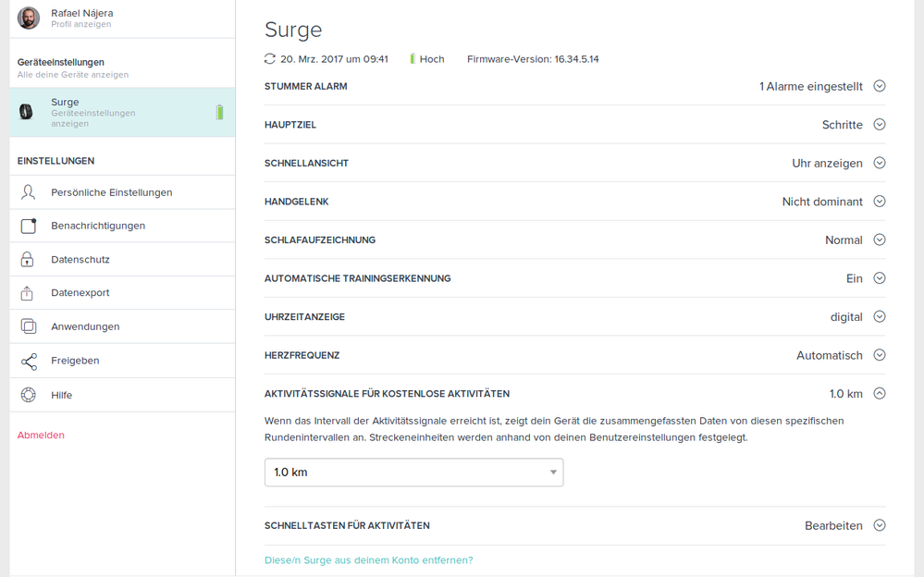
Task: Open Benachrichtigungen settings page
Action: 123,226
